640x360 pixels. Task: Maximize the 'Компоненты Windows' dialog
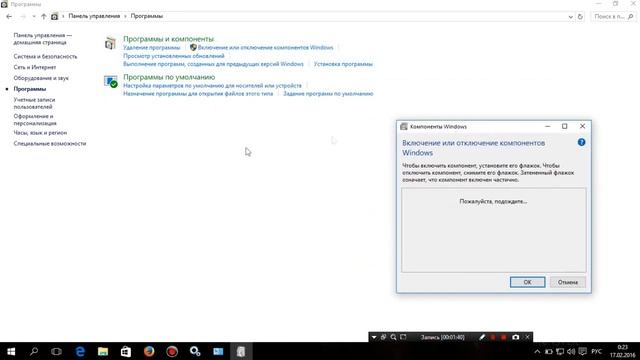pyautogui.click(x=564, y=127)
